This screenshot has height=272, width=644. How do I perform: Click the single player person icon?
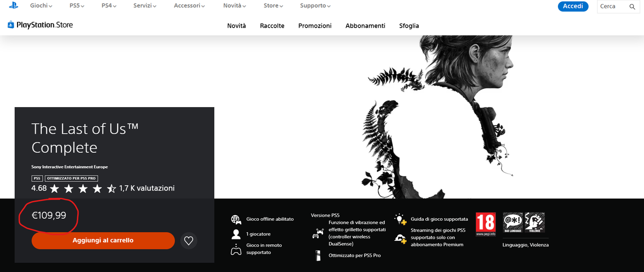click(236, 234)
